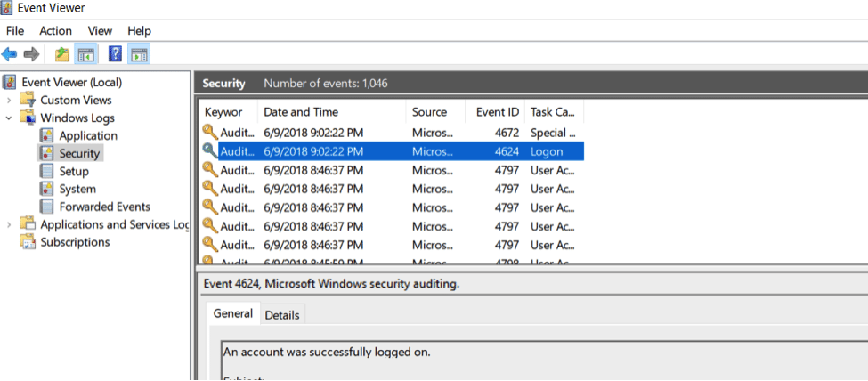Select the System log in tree
Screen dimensions: 868x381
click(77, 189)
